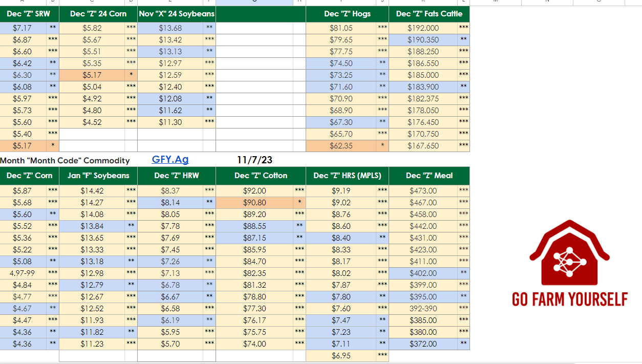Select the orange $62.35 hogs price cell
This screenshot has width=642, height=364.
coord(340,146)
